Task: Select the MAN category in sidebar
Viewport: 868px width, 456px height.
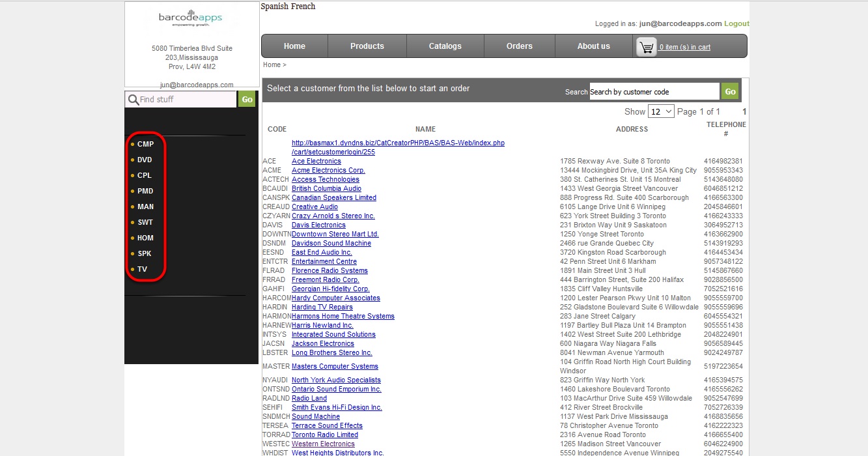Action: click(146, 207)
